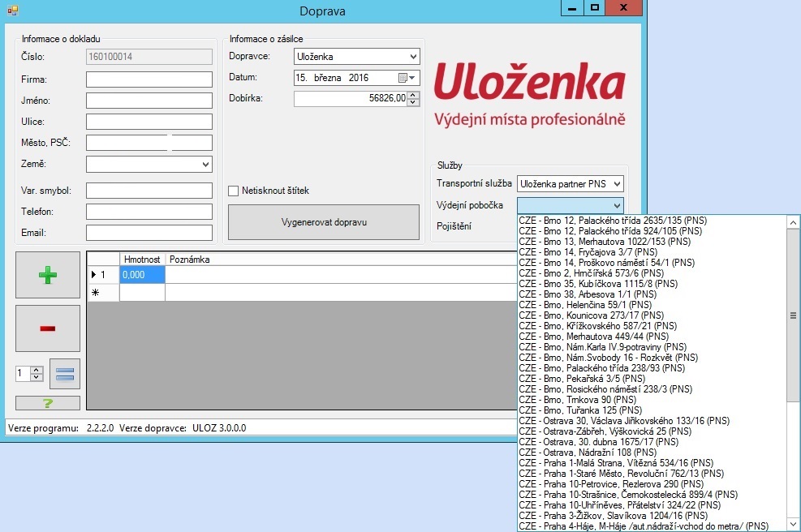The width and height of the screenshot is (801, 532).
Task: Select row 1 header arrow in grid
Action: point(103,275)
